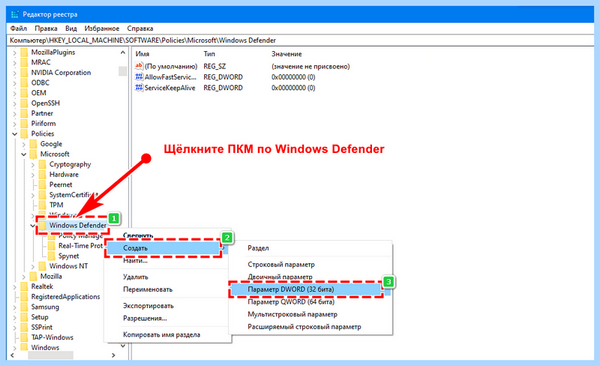Select Раздел in the submenu
The height and width of the screenshot is (366, 600).
[310, 248]
